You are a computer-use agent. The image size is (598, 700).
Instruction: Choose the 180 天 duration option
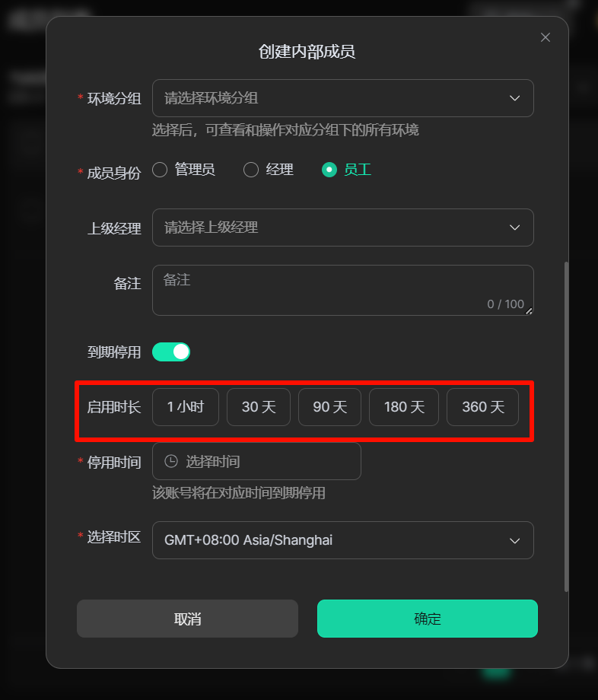[x=404, y=407]
